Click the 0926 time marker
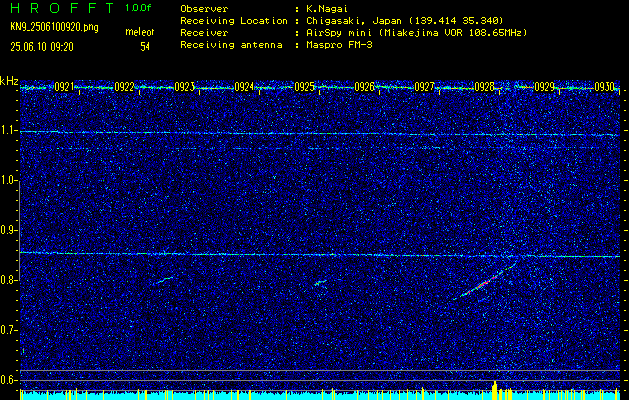 pyautogui.click(x=364, y=87)
